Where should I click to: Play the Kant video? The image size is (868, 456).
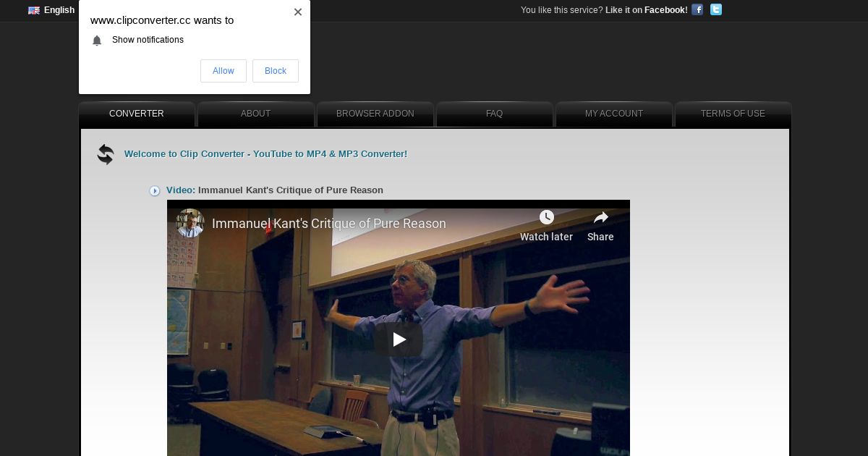pyautogui.click(x=399, y=339)
